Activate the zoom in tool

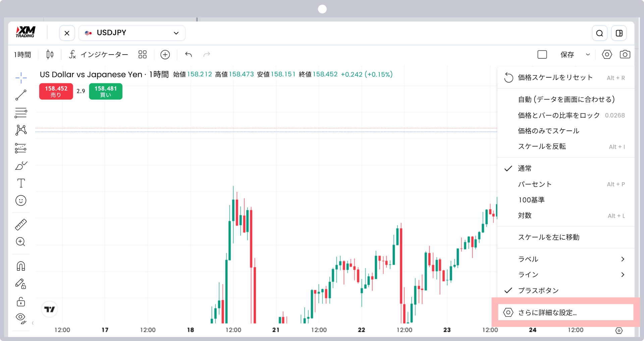(21, 242)
